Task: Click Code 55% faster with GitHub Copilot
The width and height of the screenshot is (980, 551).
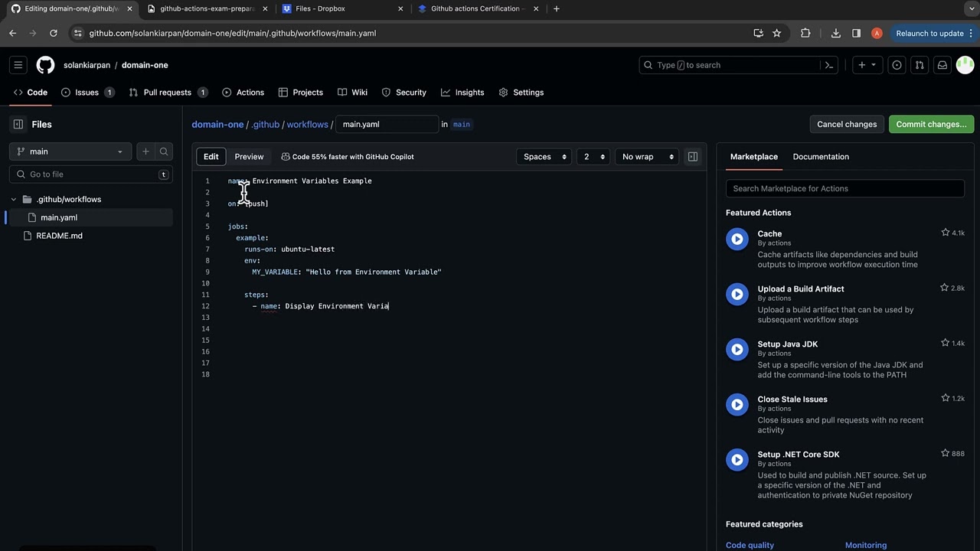Action: [348, 157]
